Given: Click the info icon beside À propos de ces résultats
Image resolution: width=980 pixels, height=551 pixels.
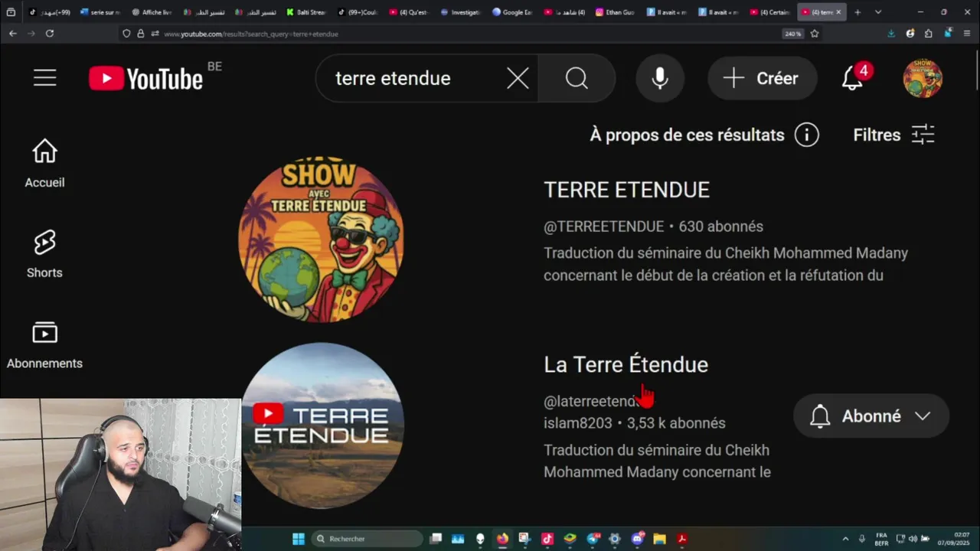Looking at the screenshot, I should [x=806, y=135].
